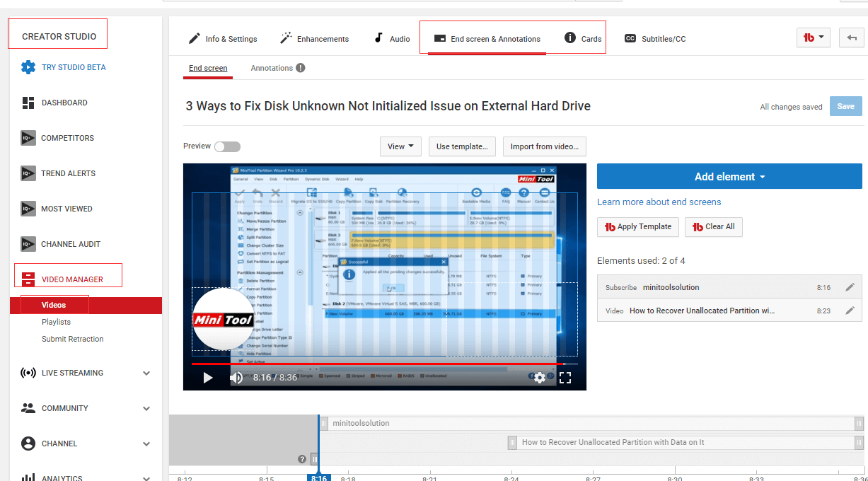
Task: Click right handle of minitoolsolution timeline bar
Action: click(859, 423)
